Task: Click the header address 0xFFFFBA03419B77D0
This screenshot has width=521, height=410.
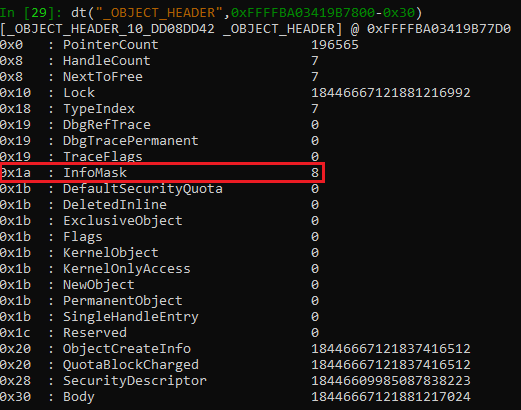Action: click(x=439, y=29)
